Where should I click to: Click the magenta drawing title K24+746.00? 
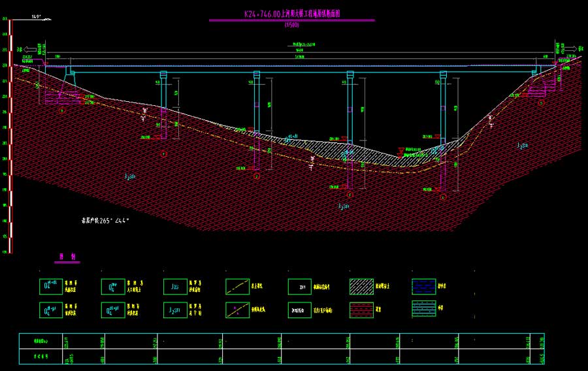tap(292, 13)
